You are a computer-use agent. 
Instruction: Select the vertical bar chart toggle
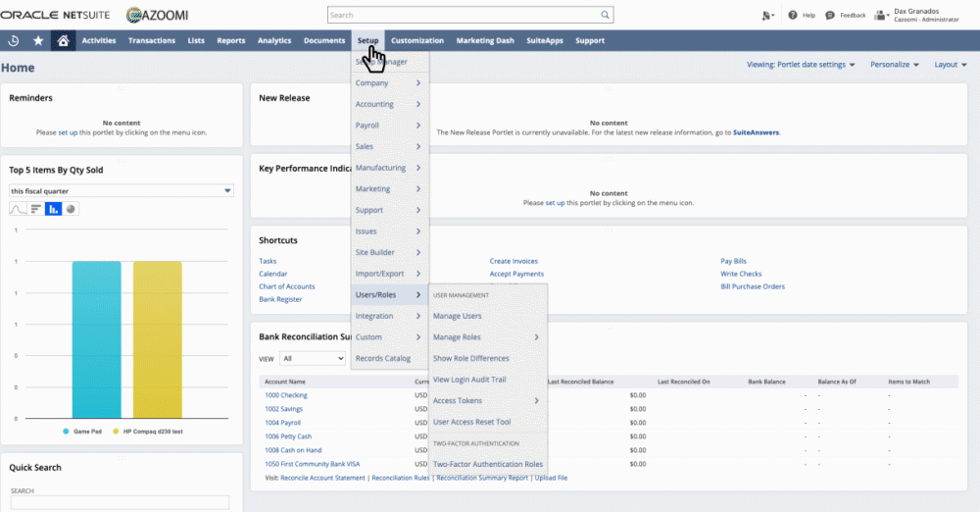click(x=53, y=209)
